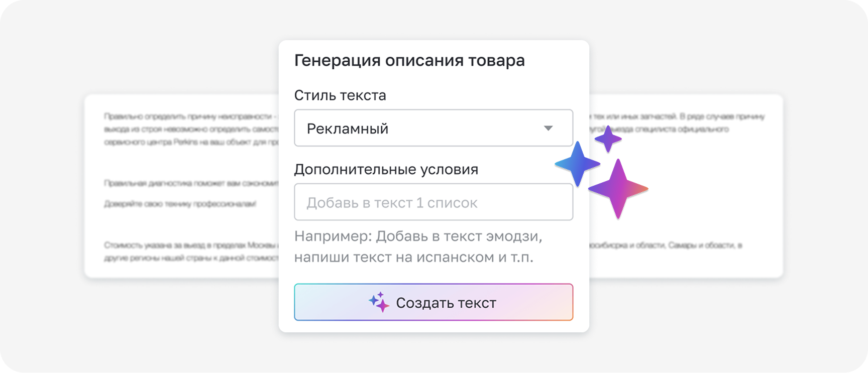Click the small purple sparkle star
Screen dimensions: 868x373
click(x=608, y=139)
